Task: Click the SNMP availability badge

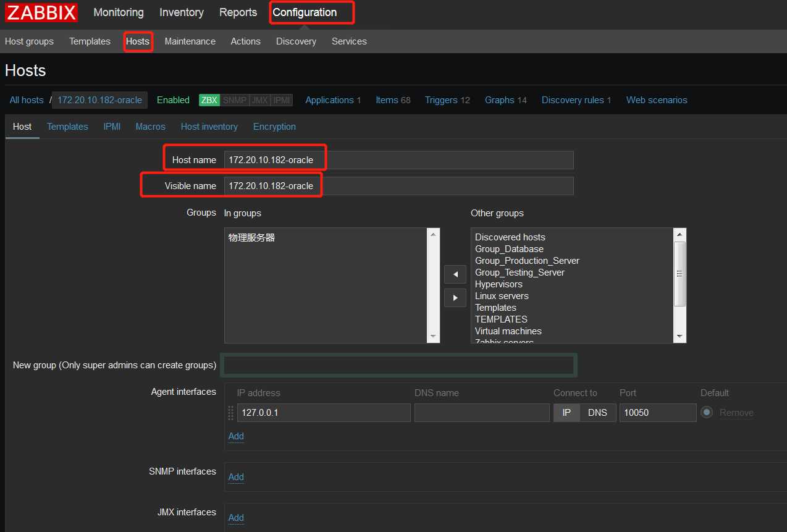Action: (x=234, y=100)
